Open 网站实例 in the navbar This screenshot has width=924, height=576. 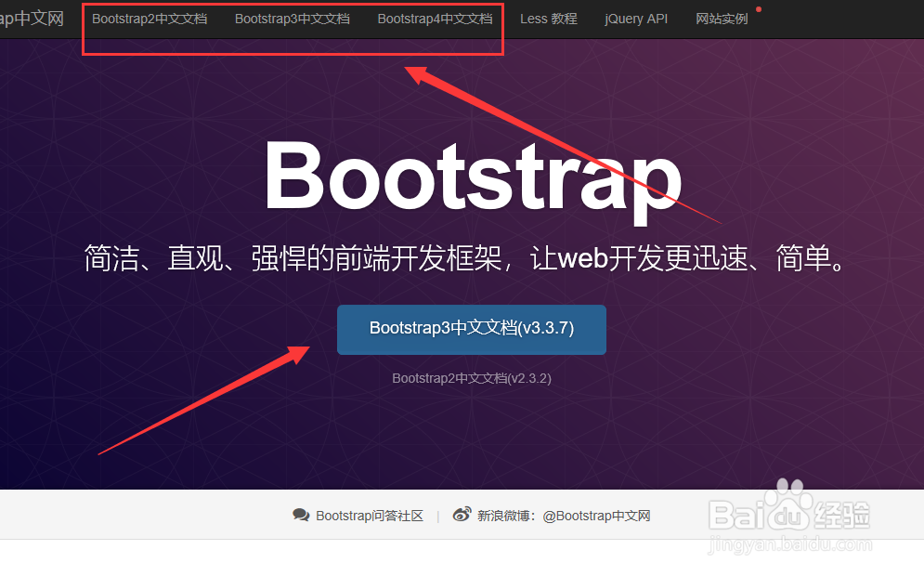point(722,19)
